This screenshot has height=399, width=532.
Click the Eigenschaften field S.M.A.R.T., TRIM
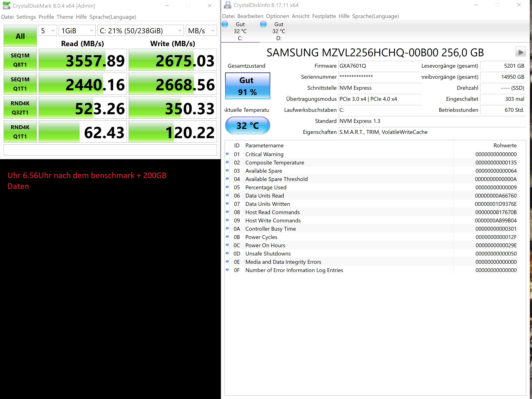tap(432, 132)
